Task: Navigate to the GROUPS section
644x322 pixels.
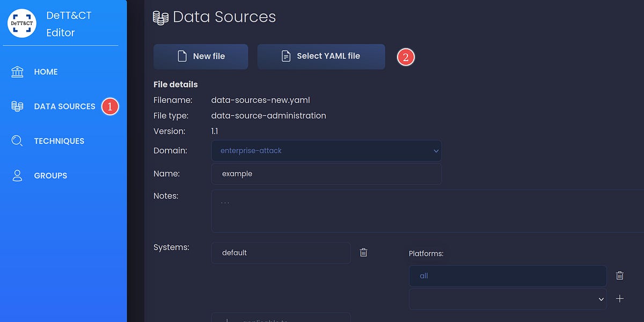Action: pos(50,175)
